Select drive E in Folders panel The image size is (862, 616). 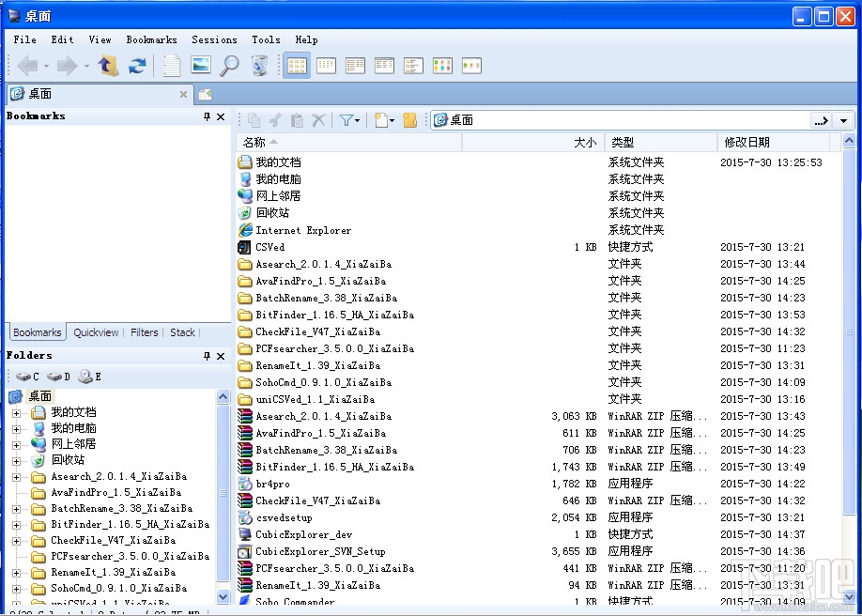tap(89, 377)
